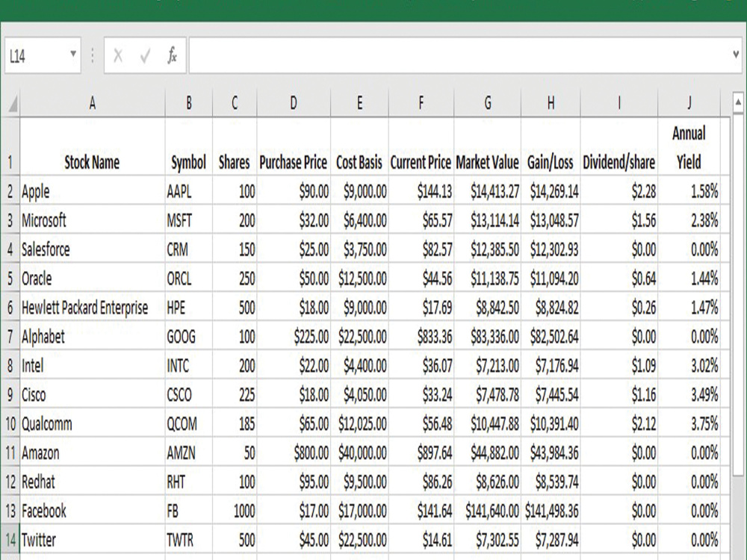Select column E header

(x=360, y=103)
